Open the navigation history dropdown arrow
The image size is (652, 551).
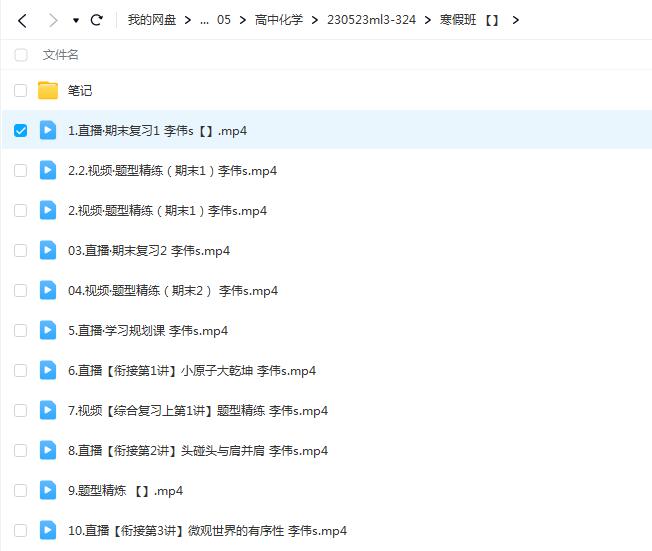pos(76,20)
